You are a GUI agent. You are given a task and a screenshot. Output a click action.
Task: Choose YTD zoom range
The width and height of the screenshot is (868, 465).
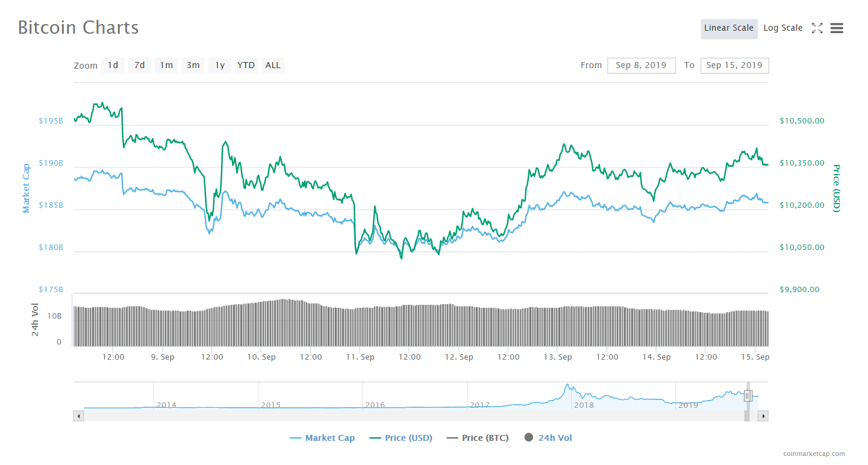[x=246, y=65]
